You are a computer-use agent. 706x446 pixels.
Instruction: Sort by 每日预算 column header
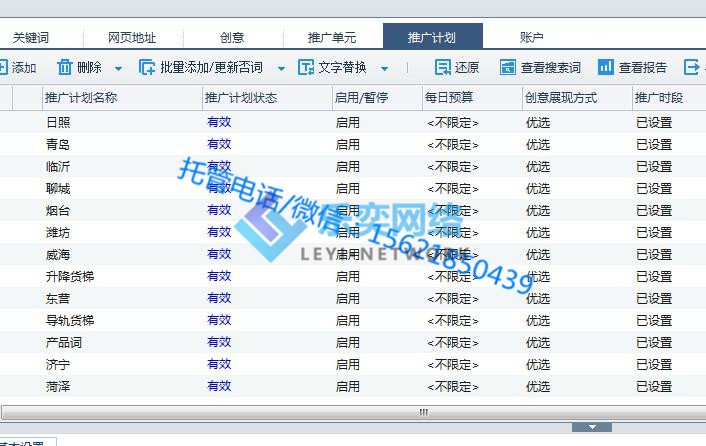tap(472, 98)
